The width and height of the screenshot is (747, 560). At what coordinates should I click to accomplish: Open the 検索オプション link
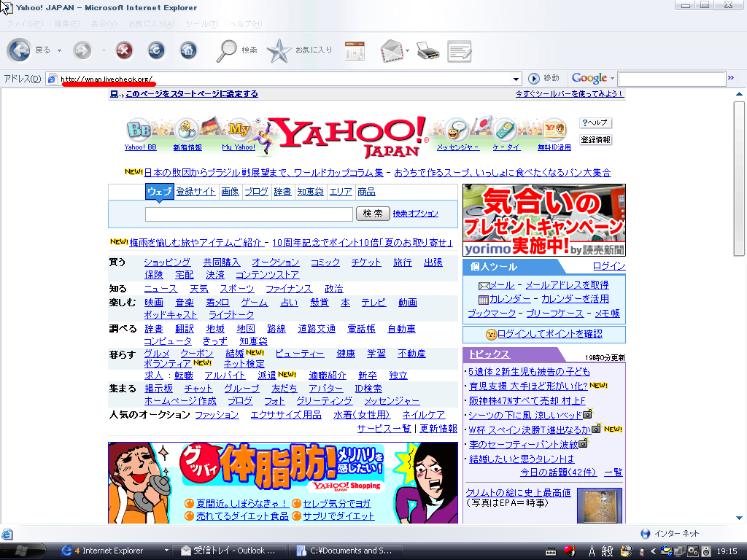coord(415,214)
